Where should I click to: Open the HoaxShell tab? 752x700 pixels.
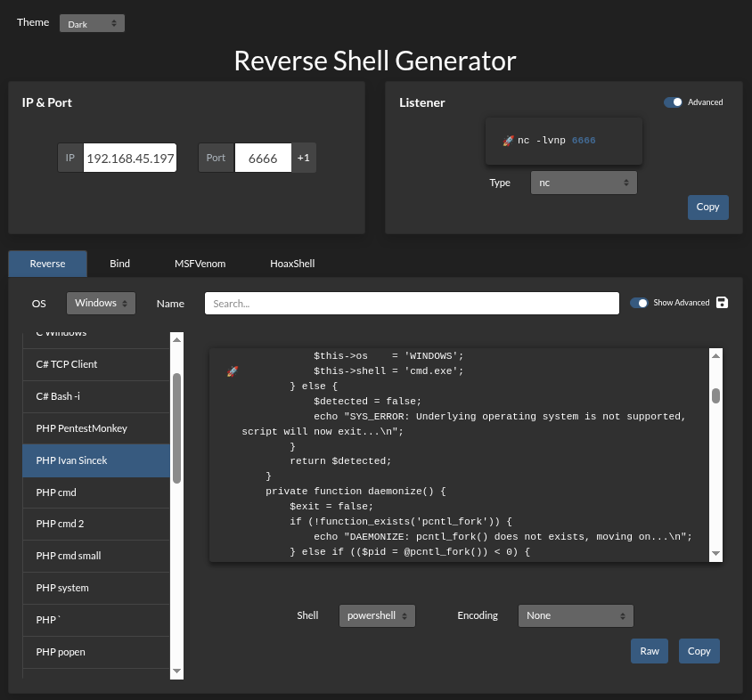coord(292,264)
